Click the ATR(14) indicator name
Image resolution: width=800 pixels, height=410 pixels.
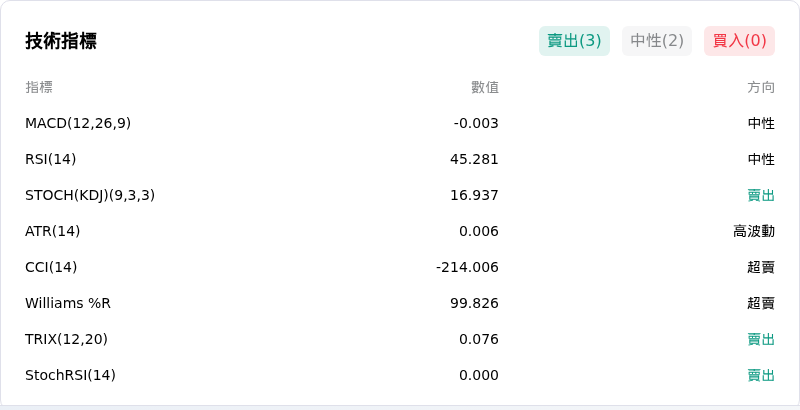pyautogui.click(x=53, y=232)
